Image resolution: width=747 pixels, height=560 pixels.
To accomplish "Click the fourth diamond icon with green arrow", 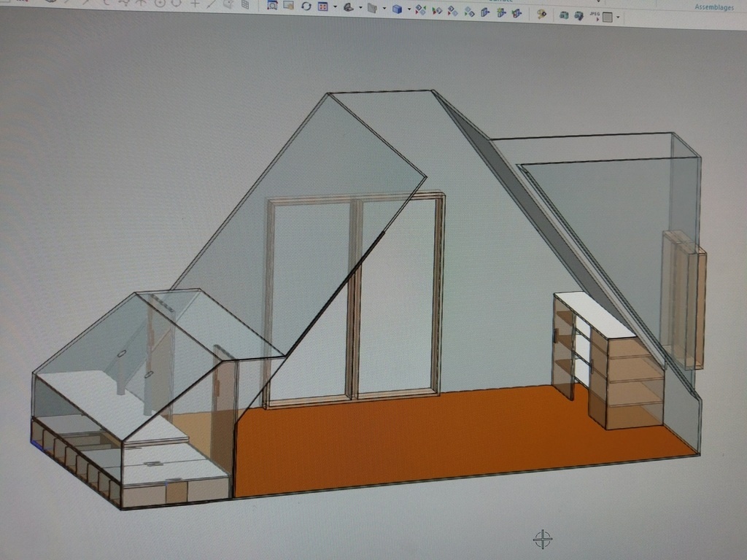I will (469, 12).
